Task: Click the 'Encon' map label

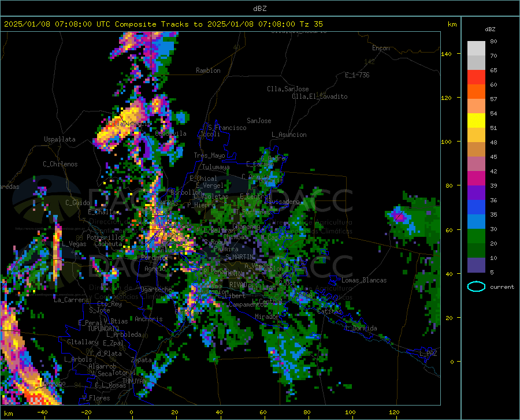Action: point(381,48)
